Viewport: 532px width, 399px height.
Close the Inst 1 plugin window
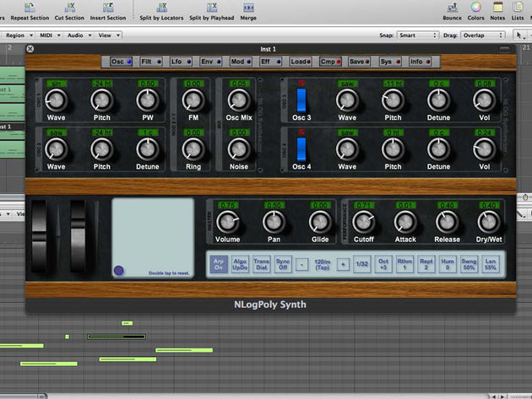tap(30, 49)
